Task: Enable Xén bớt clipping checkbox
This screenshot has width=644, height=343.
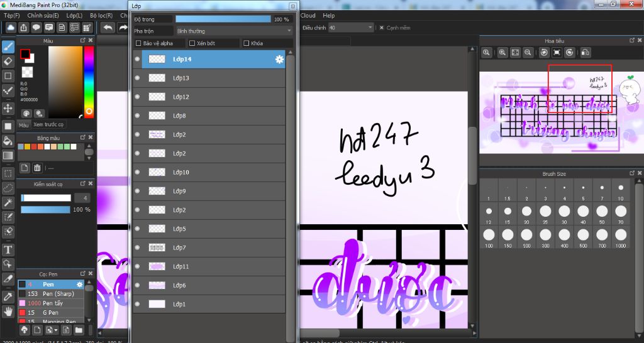Action: coord(192,43)
